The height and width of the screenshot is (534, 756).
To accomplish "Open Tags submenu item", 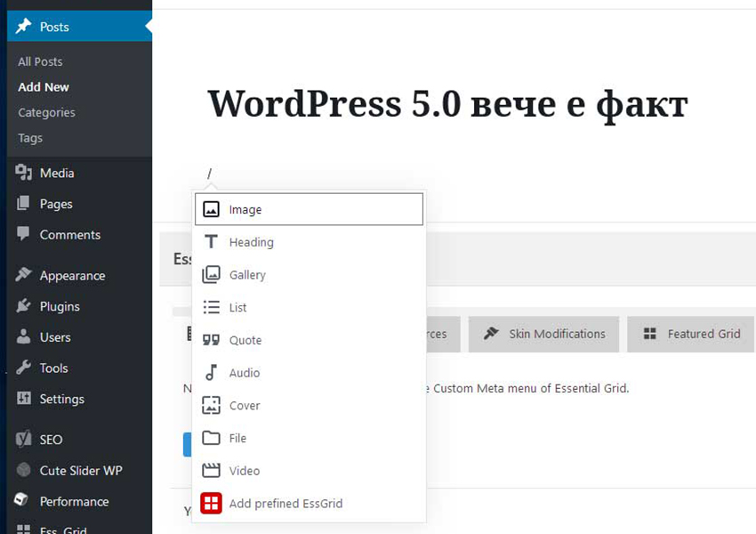I will pyautogui.click(x=30, y=139).
